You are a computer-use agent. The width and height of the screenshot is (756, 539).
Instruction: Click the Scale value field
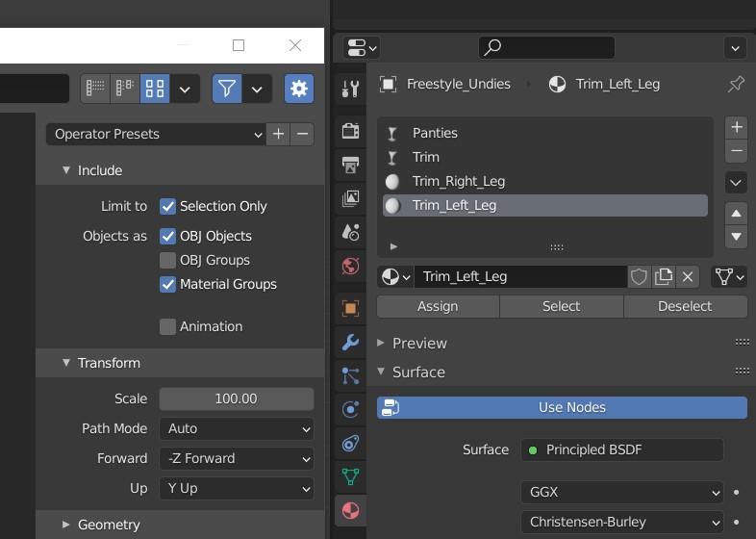[237, 398]
